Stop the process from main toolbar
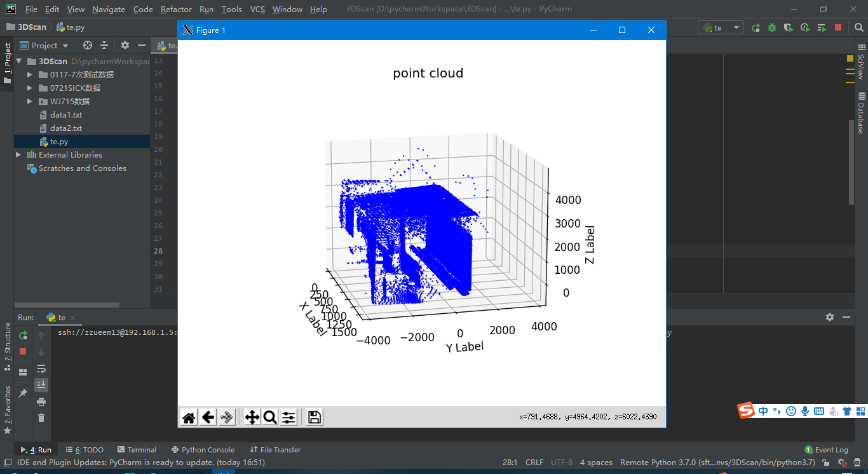 pos(838,27)
